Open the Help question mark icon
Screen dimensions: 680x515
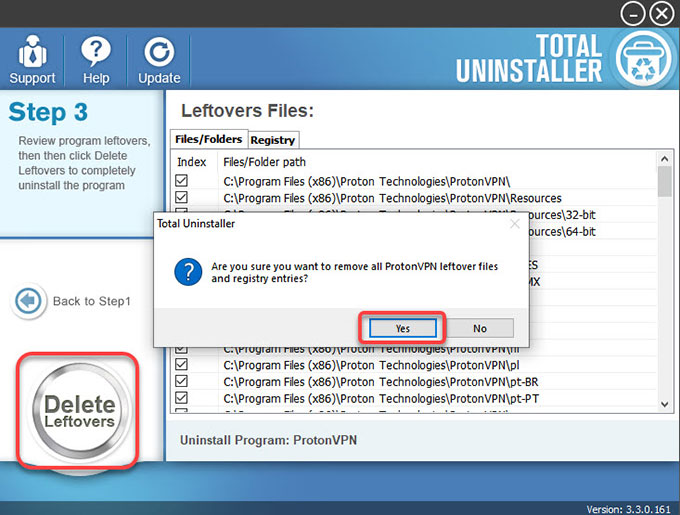point(96,52)
